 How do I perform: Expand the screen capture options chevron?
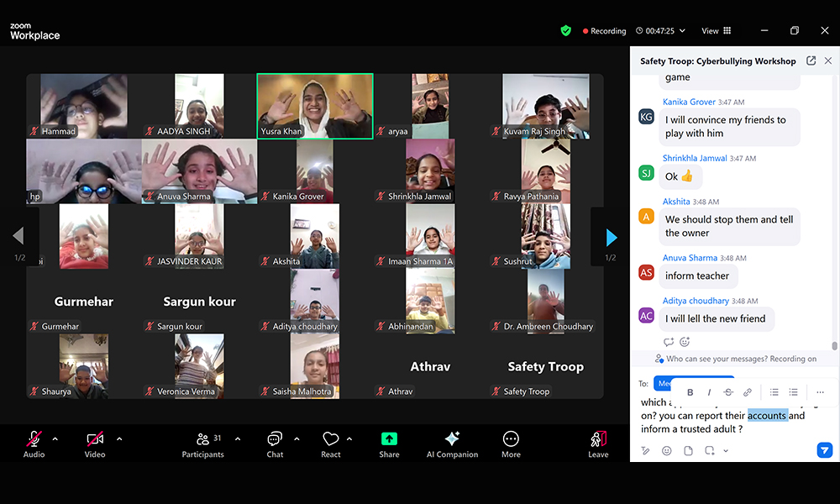(x=726, y=451)
